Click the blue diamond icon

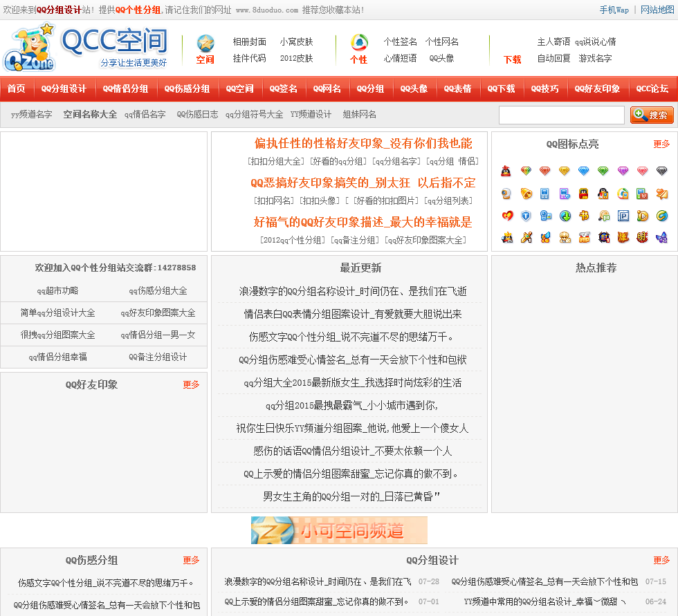coord(584,171)
